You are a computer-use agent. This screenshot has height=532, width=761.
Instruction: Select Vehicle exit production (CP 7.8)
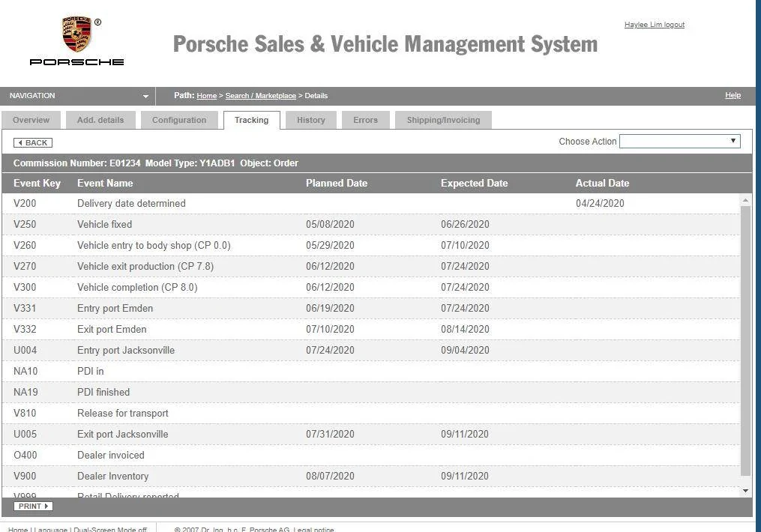[x=145, y=266]
